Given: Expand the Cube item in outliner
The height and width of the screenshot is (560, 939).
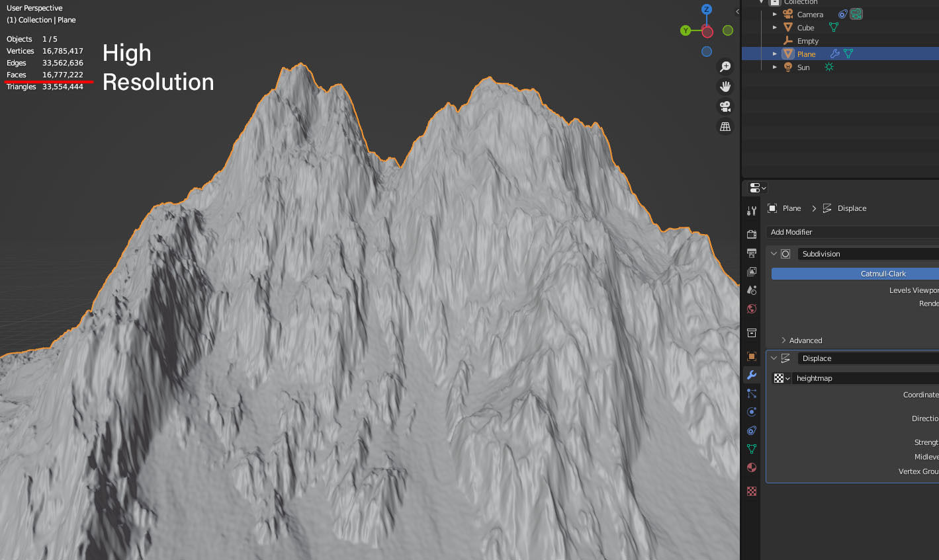Looking at the screenshot, I should (775, 27).
